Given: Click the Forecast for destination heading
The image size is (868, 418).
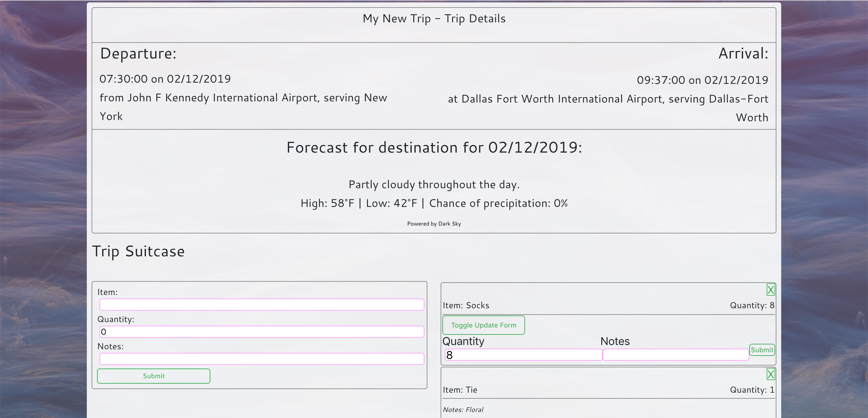Looking at the screenshot, I should [434, 148].
